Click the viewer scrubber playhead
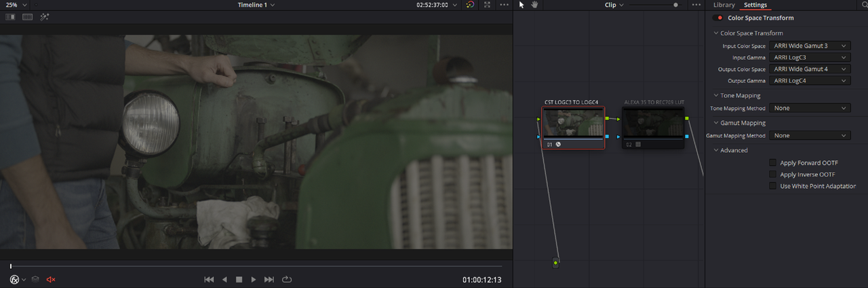 (10, 266)
